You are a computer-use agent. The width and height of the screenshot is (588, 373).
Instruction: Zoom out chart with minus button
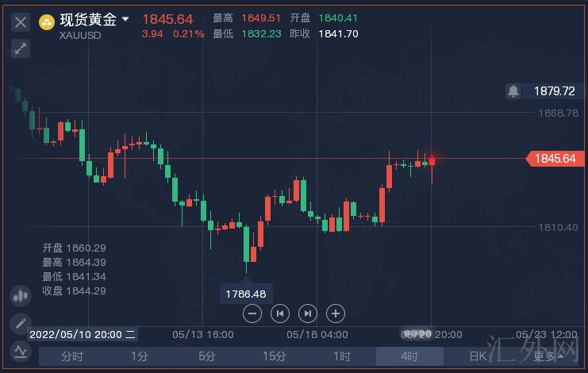click(x=252, y=313)
